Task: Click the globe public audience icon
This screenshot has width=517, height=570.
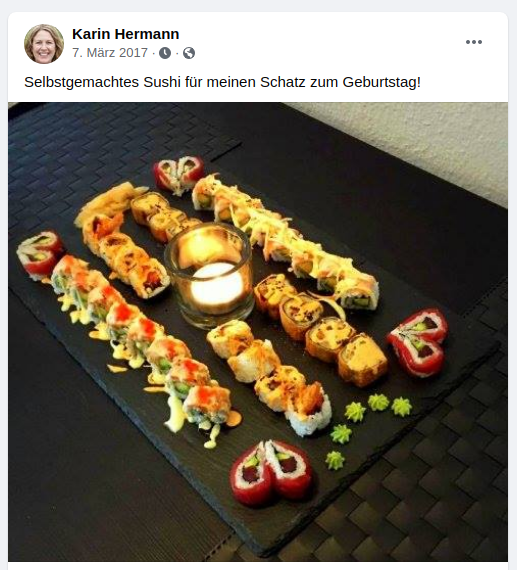Action: [x=189, y=53]
